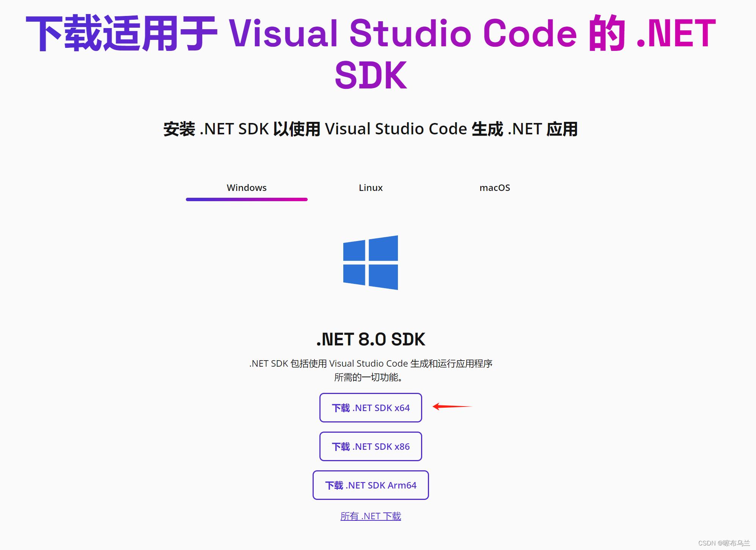Click the Windows logo icon
Screen dimensions: 756x550
371,263
